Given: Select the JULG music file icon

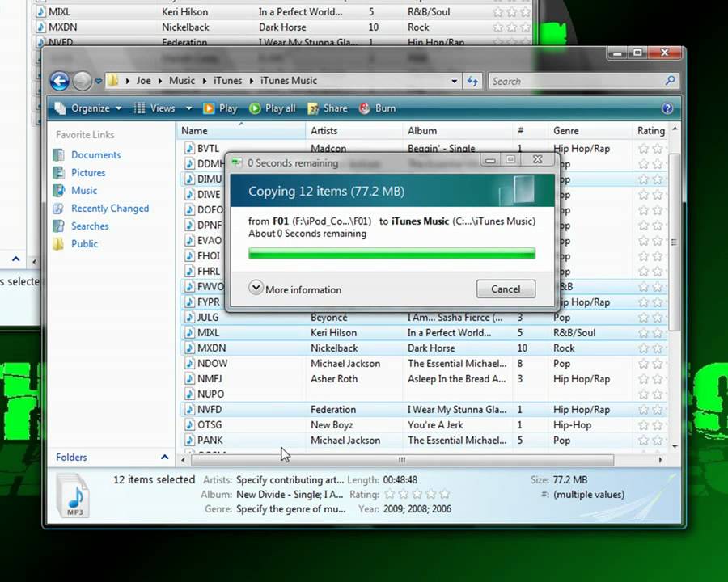Looking at the screenshot, I should [189, 318].
